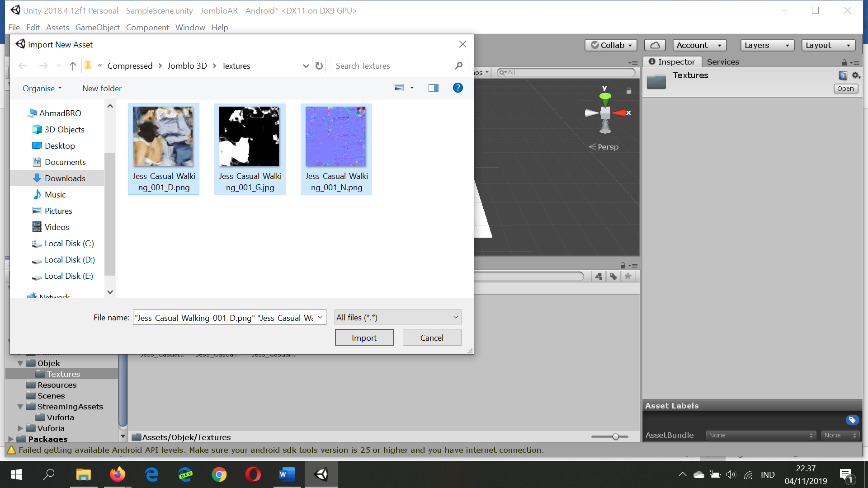This screenshot has height=488, width=868.
Task: Collapse the Objek folder
Action: point(20,363)
